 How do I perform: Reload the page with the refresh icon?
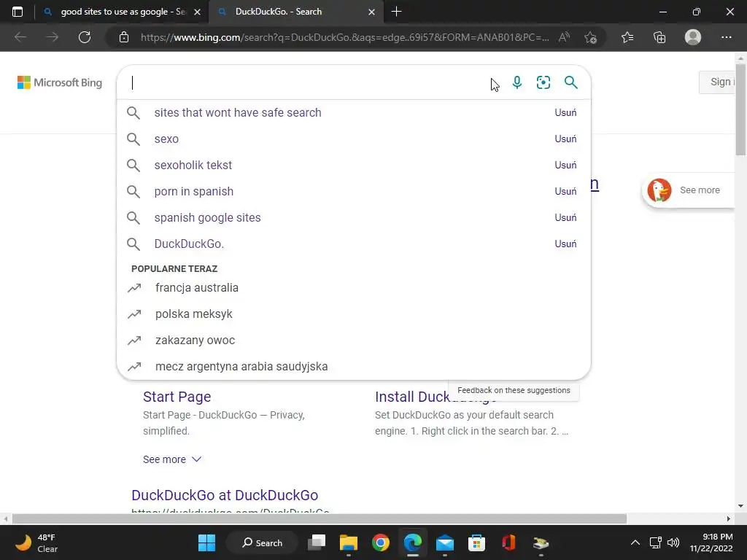click(x=85, y=37)
